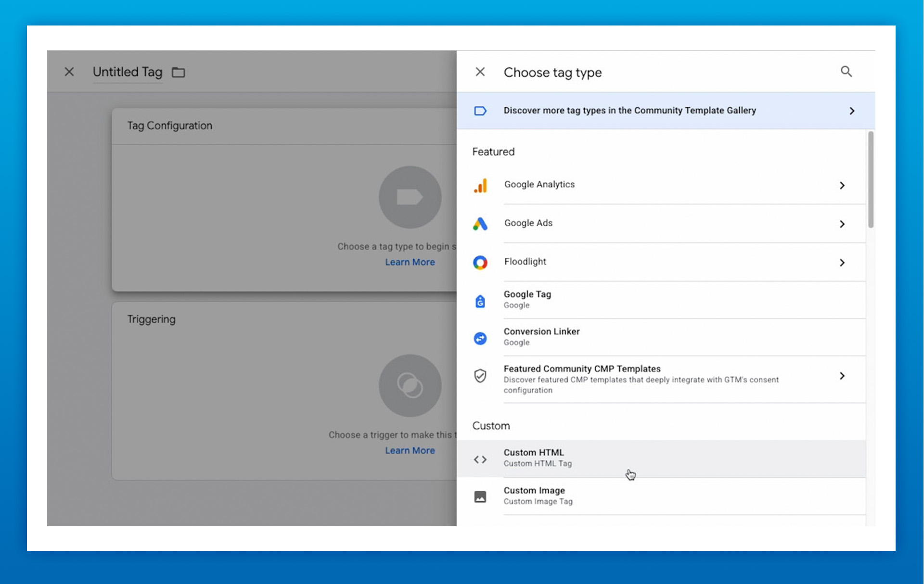Click the Custom section heading
Image resolution: width=924 pixels, height=584 pixels.
(x=491, y=426)
